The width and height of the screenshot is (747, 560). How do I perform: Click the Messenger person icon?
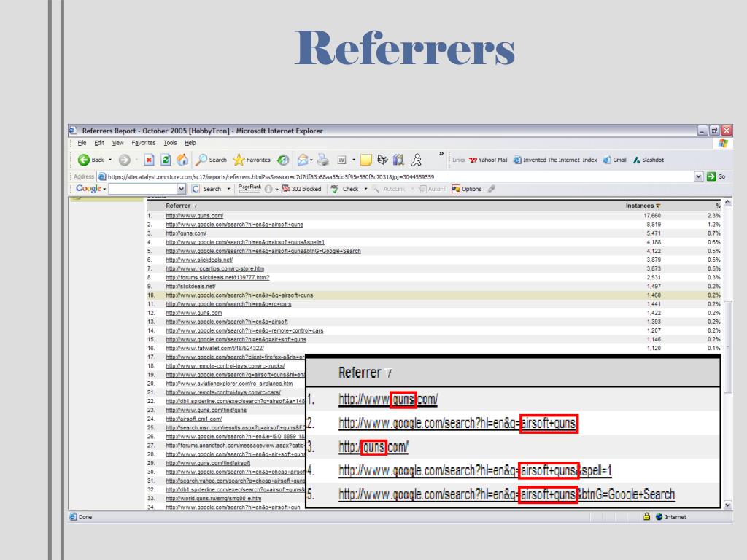pyautogui.click(x=416, y=160)
